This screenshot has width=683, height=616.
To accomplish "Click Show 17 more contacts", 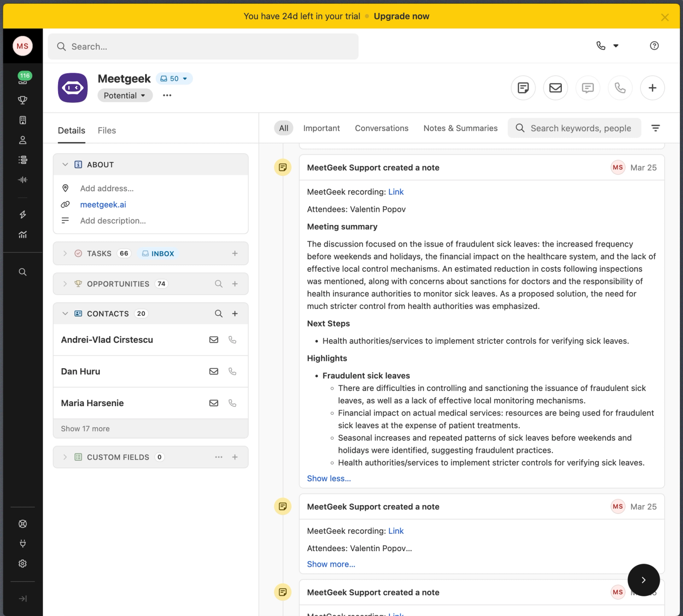I will (x=85, y=429).
